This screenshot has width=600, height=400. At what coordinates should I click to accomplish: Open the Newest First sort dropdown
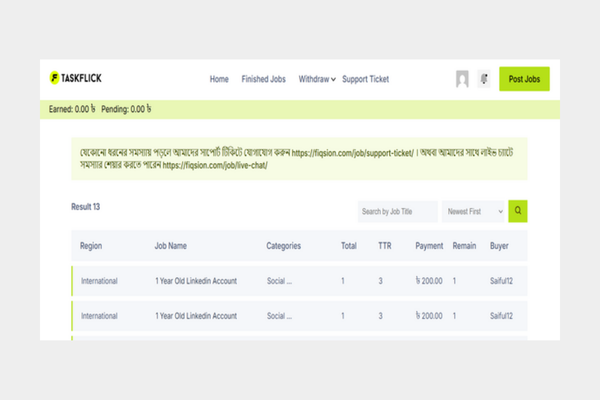475,211
